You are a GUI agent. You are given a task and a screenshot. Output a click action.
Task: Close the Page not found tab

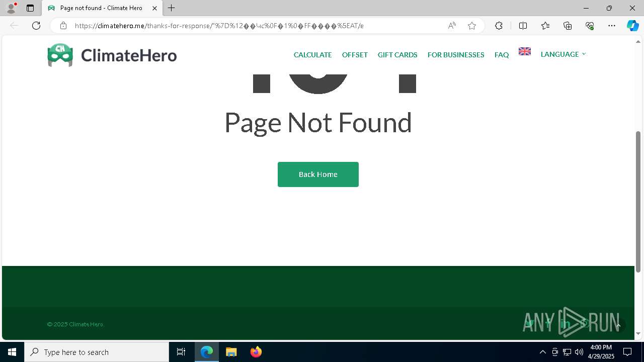click(155, 8)
